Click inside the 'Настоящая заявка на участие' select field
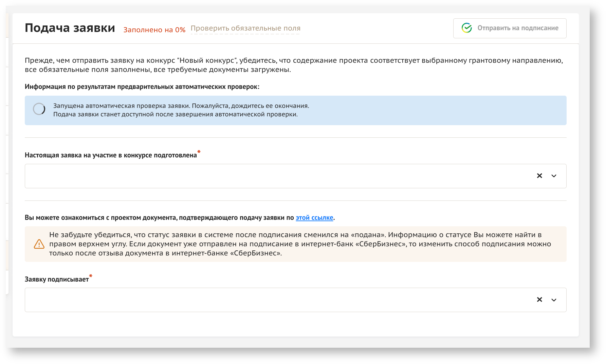This screenshot has height=364, width=606. tap(272, 176)
